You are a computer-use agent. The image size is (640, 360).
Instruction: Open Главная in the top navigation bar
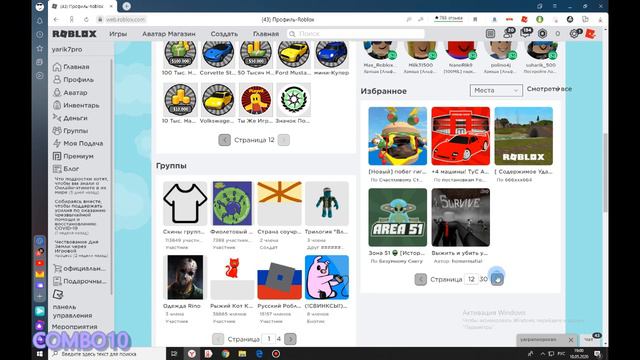click(x=266, y=34)
